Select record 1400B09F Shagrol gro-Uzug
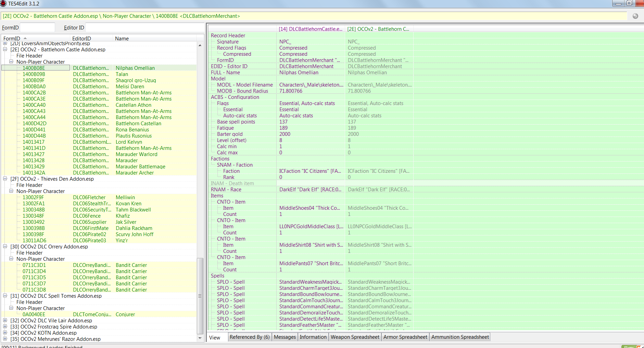Image resolution: width=644 pixels, height=348 pixels. tap(99, 80)
